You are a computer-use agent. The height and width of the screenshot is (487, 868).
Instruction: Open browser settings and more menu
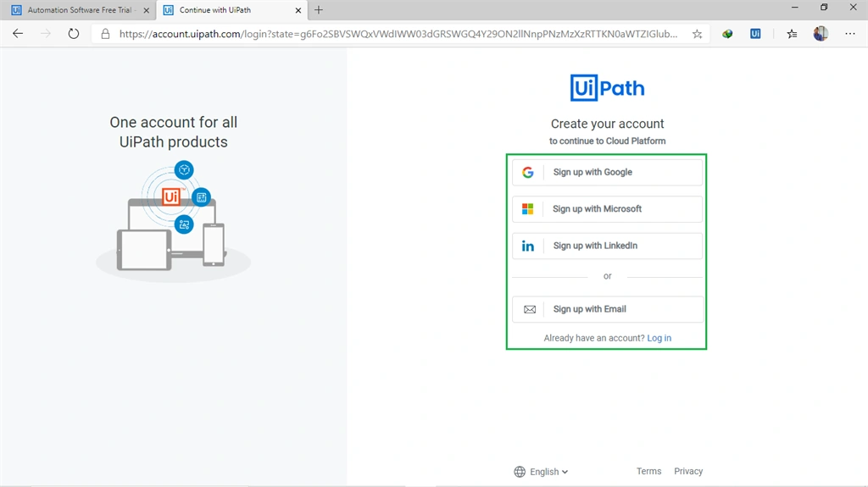click(849, 34)
